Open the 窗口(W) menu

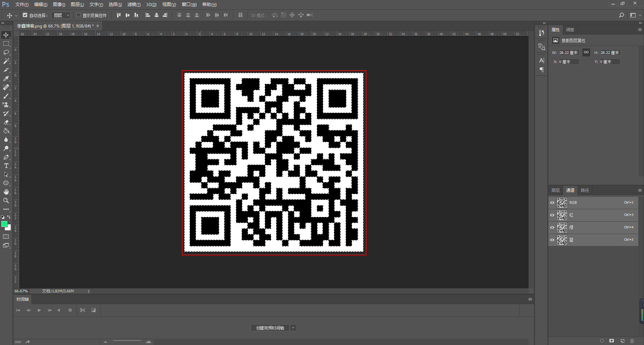pyautogui.click(x=189, y=4)
